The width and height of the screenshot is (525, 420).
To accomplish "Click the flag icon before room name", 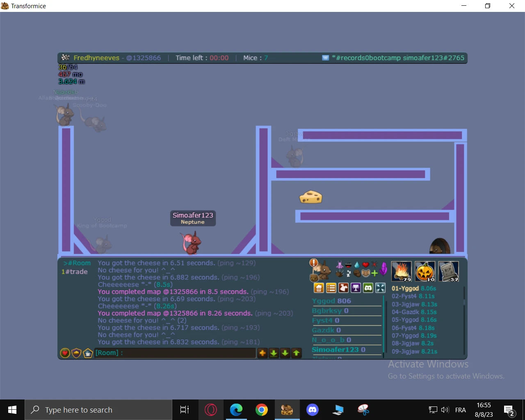I will tap(326, 58).
